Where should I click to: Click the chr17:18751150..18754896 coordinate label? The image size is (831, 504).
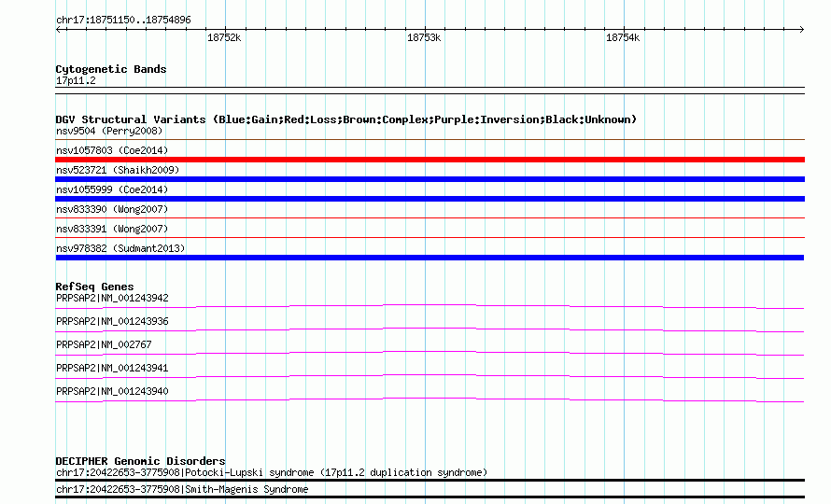[123, 21]
